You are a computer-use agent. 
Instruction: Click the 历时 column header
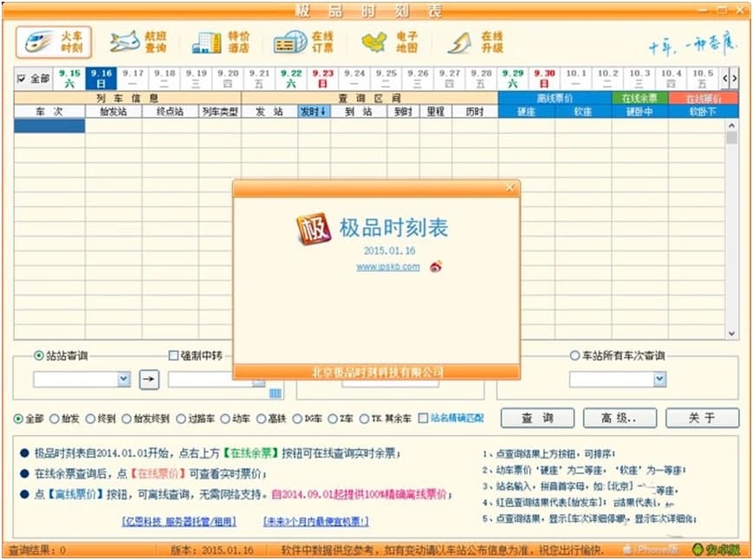pyautogui.click(x=475, y=112)
